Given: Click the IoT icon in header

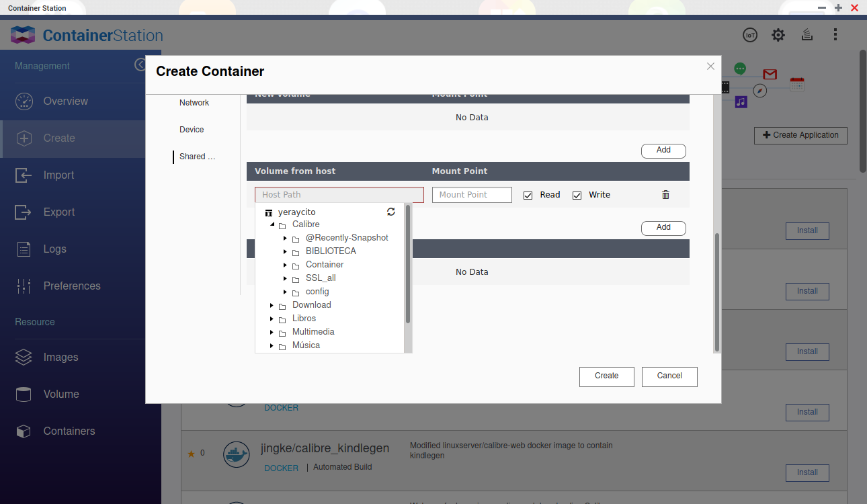Looking at the screenshot, I should (x=749, y=35).
